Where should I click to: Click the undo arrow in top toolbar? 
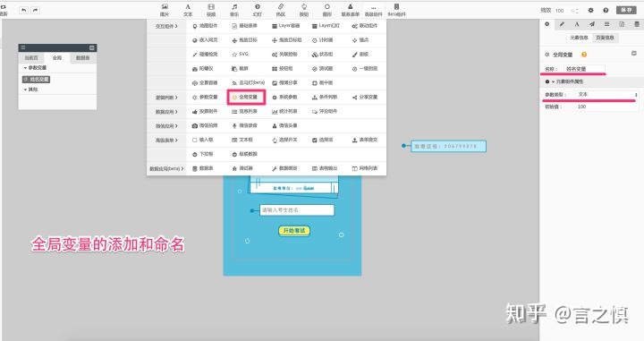click(24, 10)
